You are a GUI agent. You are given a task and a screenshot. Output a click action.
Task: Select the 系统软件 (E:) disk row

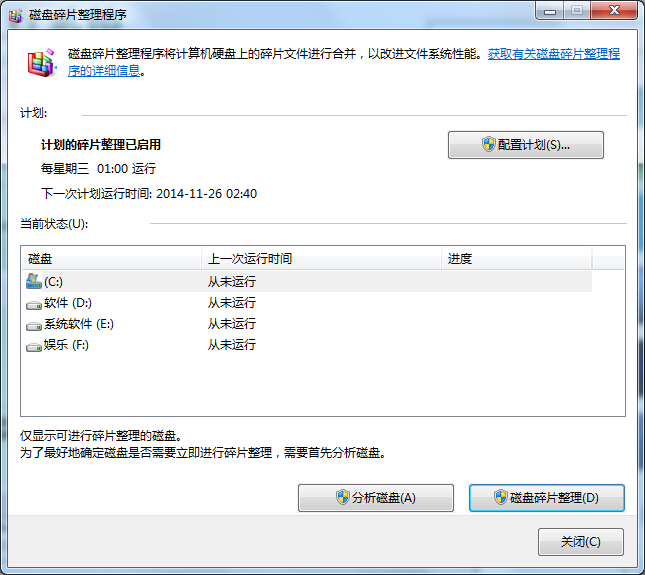tap(308, 324)
